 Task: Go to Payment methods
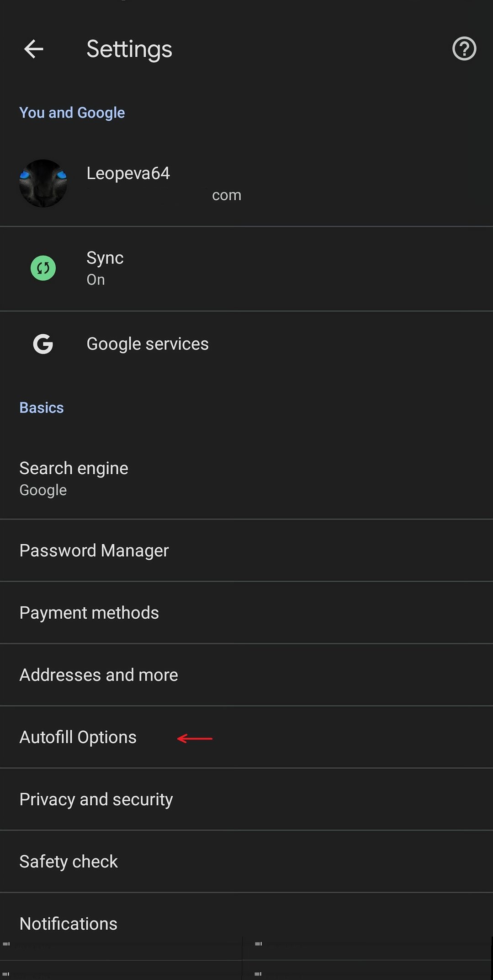(x=89, y=613)
